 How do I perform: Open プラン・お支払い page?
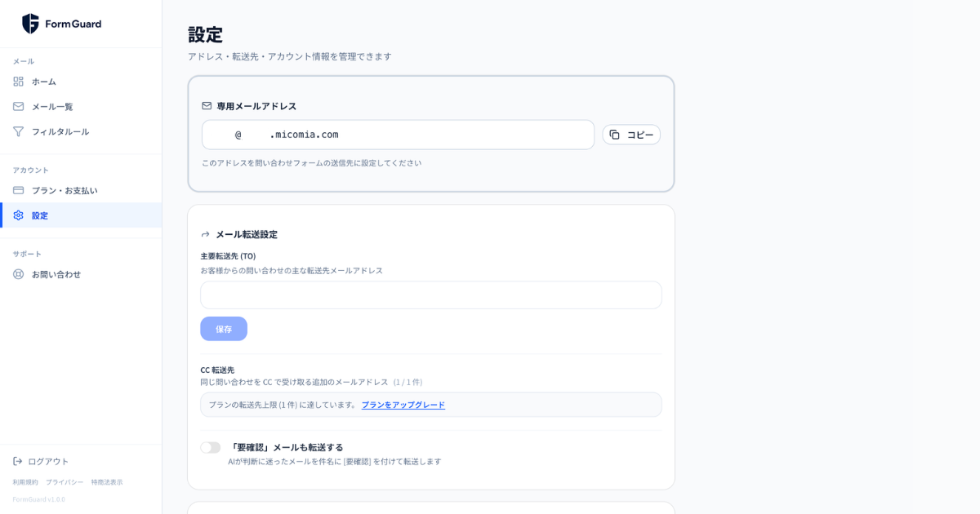pyautogui.click(x=81, y=190)
